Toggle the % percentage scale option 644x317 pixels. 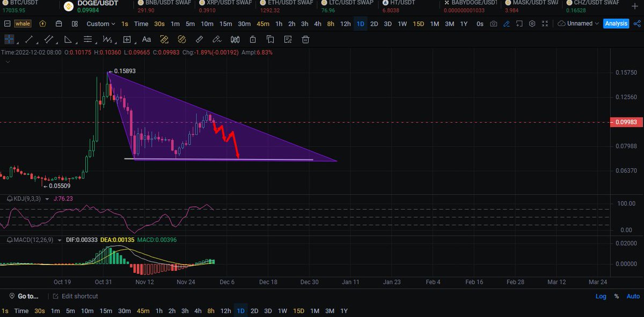click(x=617, y=297)
